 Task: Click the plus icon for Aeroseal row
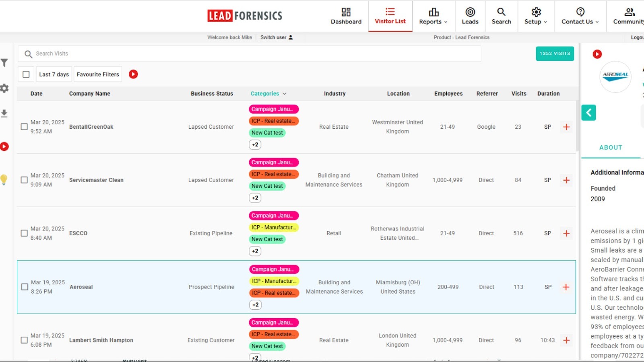coord(566,287)
